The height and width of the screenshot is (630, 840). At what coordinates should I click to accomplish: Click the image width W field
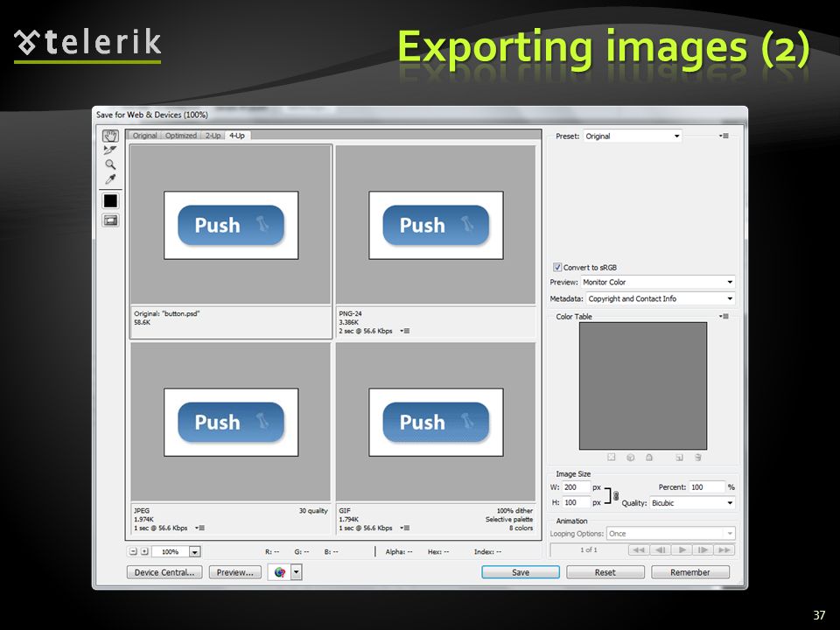(x=577, y=487)
